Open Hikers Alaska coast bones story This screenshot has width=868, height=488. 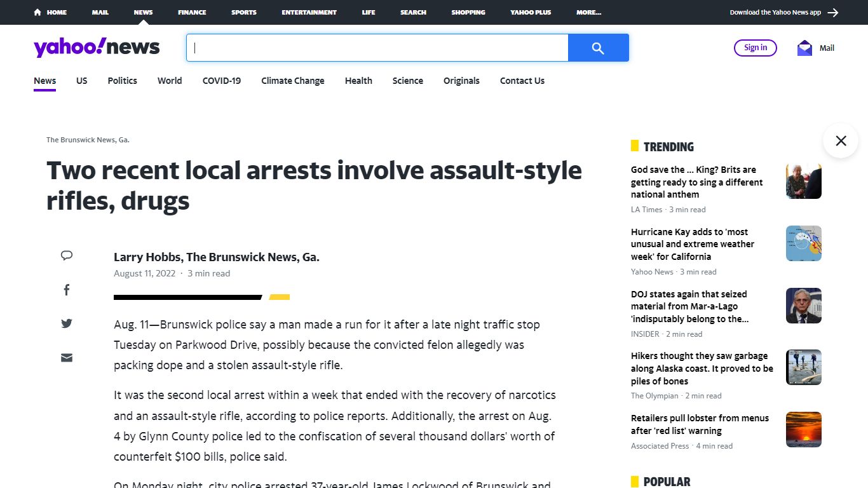pos(702,369)
